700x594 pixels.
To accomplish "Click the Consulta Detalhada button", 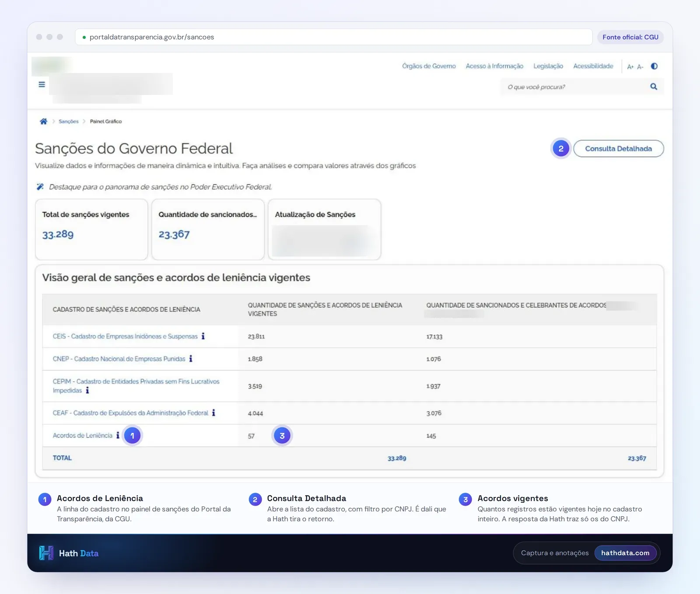I will [619, 149].
